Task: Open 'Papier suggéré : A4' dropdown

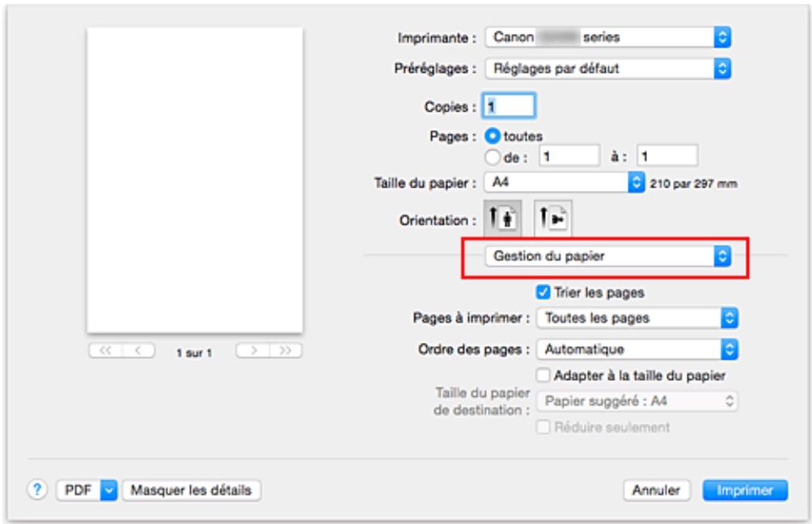Action: tap(637, 401)
